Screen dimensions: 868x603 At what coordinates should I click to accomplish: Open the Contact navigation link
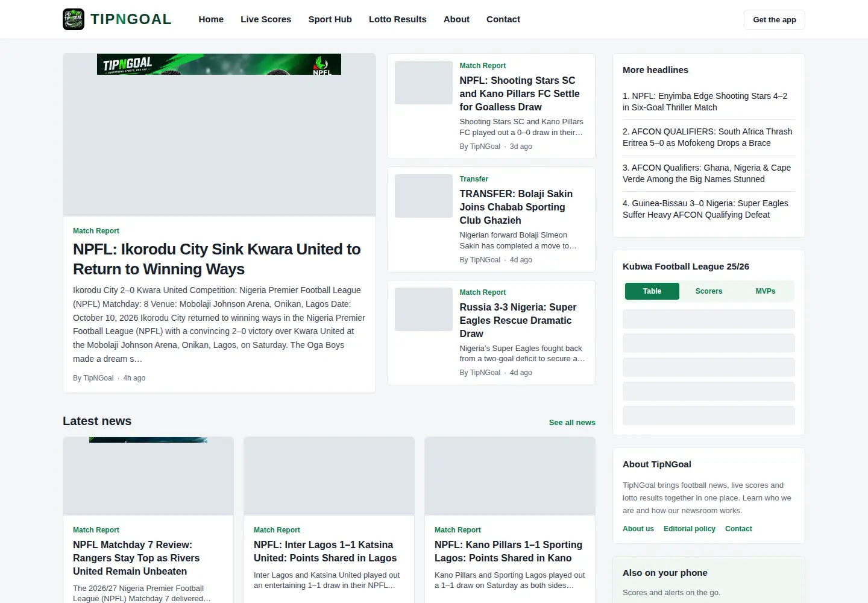503,19
